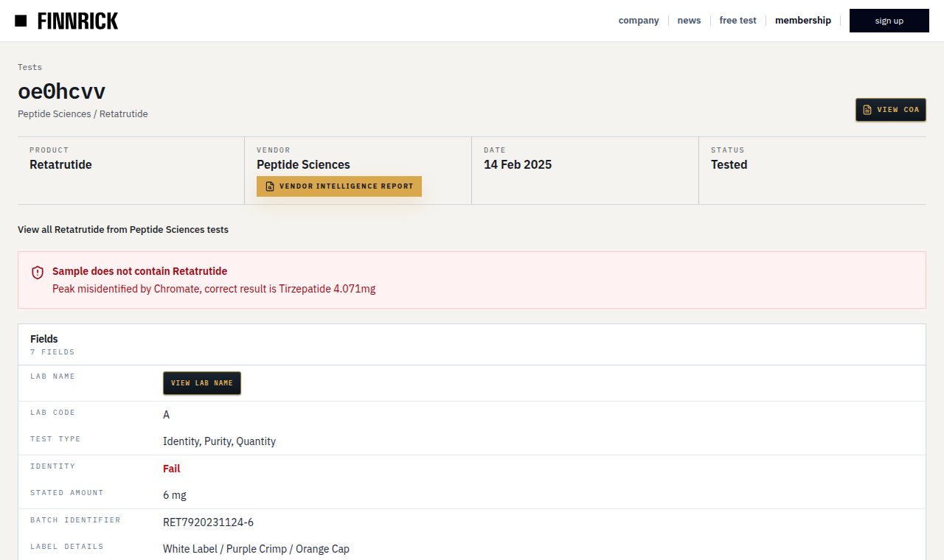The height and width of the screenshot is (560, 944).
Task: Open the free test page
Action: (x=737, y=21)
